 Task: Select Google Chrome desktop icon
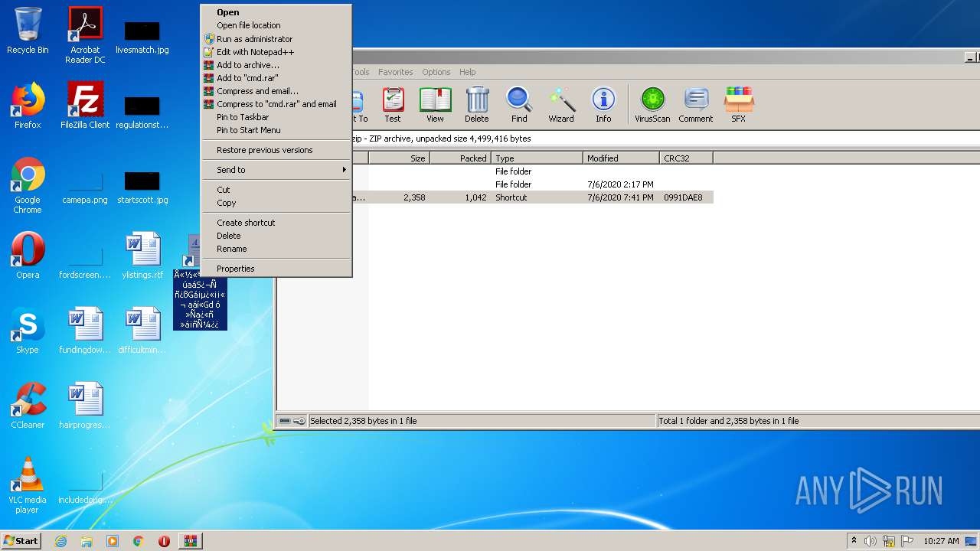coord(28,185)
